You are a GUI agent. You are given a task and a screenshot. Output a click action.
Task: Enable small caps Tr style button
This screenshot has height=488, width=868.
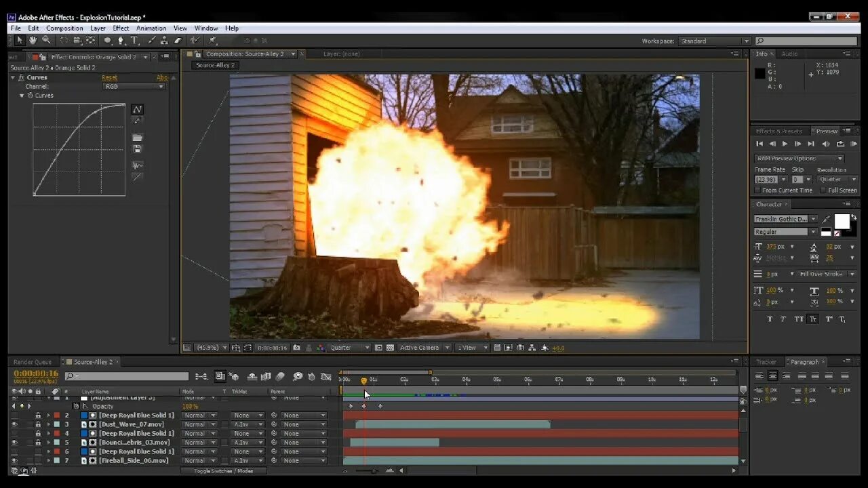(x=812, y=319)
